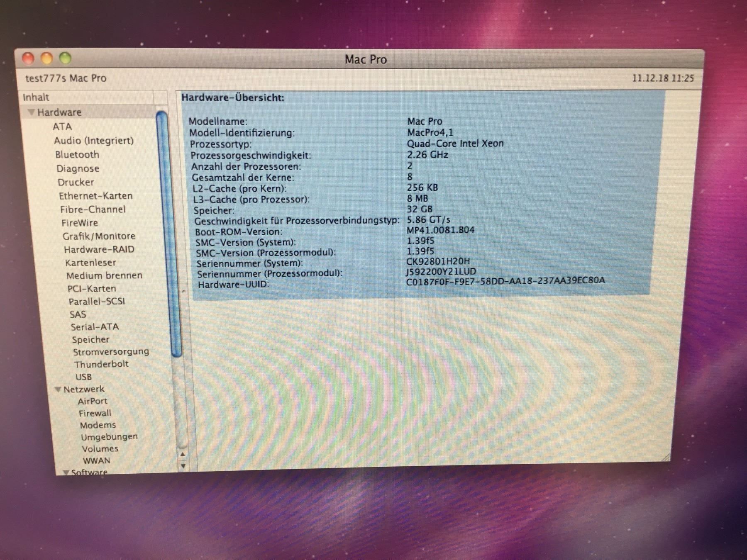The image size is (747, 560).
Task: Click the Hardware-Übersicht heading
Action: coord(233,98)
